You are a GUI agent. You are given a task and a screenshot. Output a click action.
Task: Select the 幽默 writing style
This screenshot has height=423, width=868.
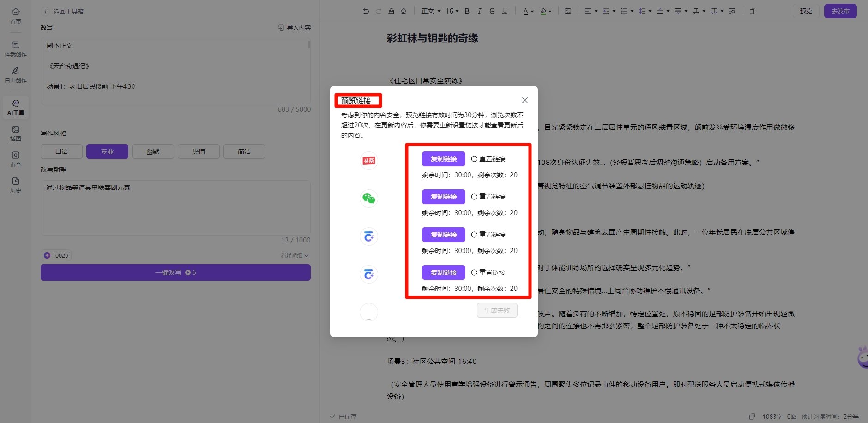tap(152, 151)
